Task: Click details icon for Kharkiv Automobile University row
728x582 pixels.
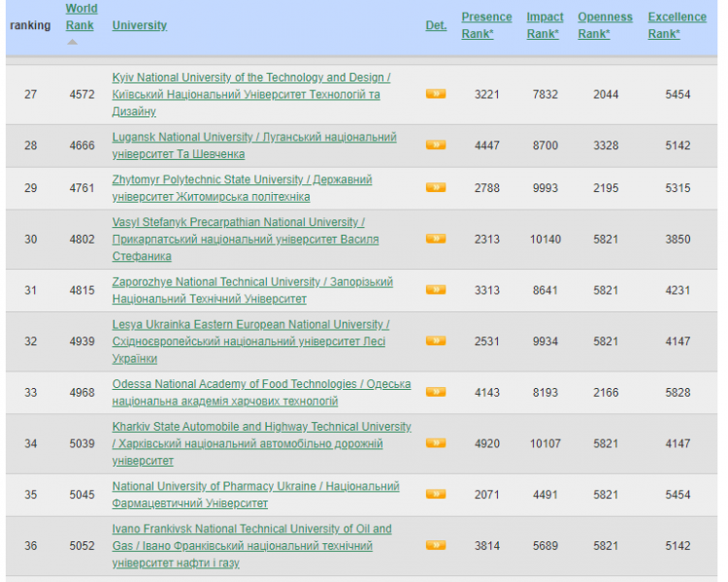Action: point(435,443)
